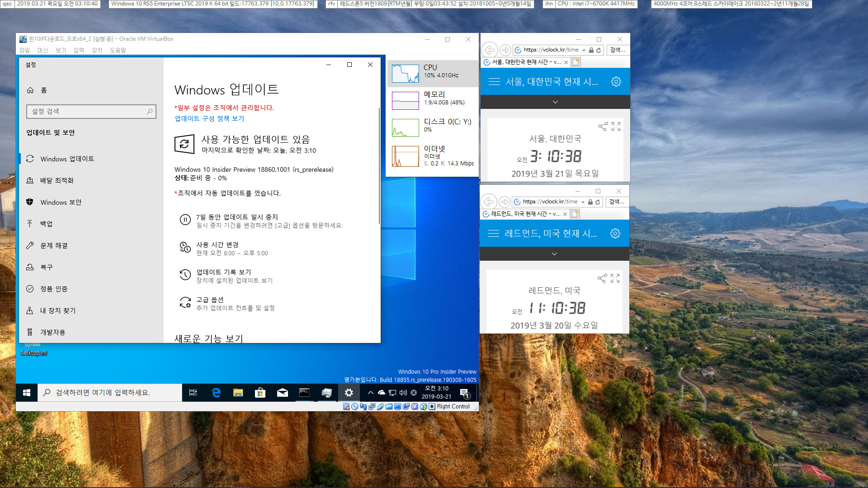Click share icon on Redmond clock
This screenshot has height=488, width=868.
[x=602, y=278]
